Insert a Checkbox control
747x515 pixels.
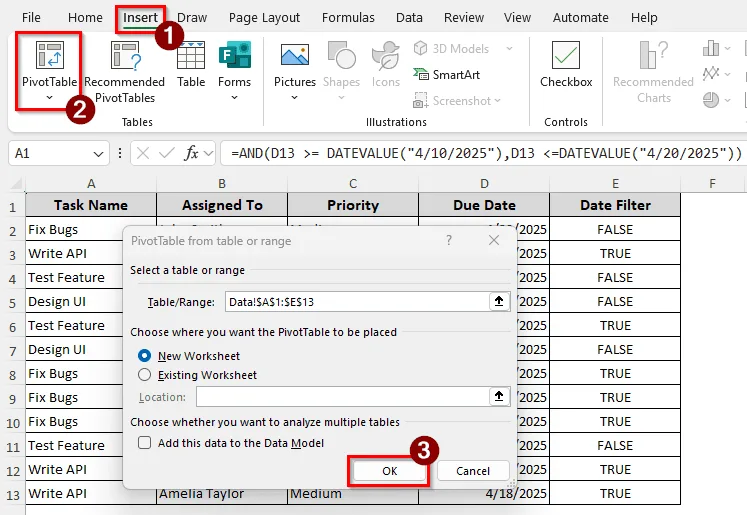click(x=566, y=64)
